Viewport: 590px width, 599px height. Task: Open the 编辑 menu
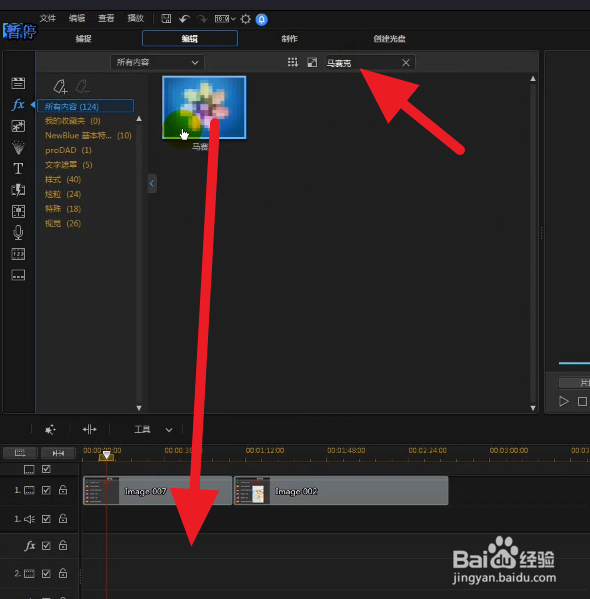[77, 18]
